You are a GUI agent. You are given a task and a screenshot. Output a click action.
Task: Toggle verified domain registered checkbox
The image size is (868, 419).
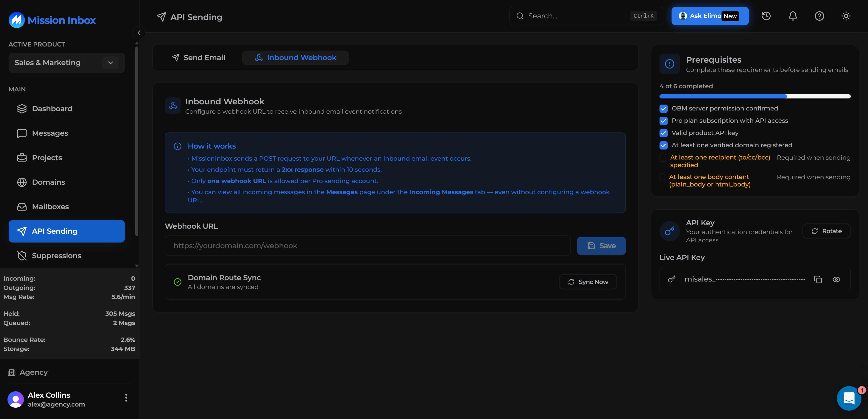click(663, 145)
